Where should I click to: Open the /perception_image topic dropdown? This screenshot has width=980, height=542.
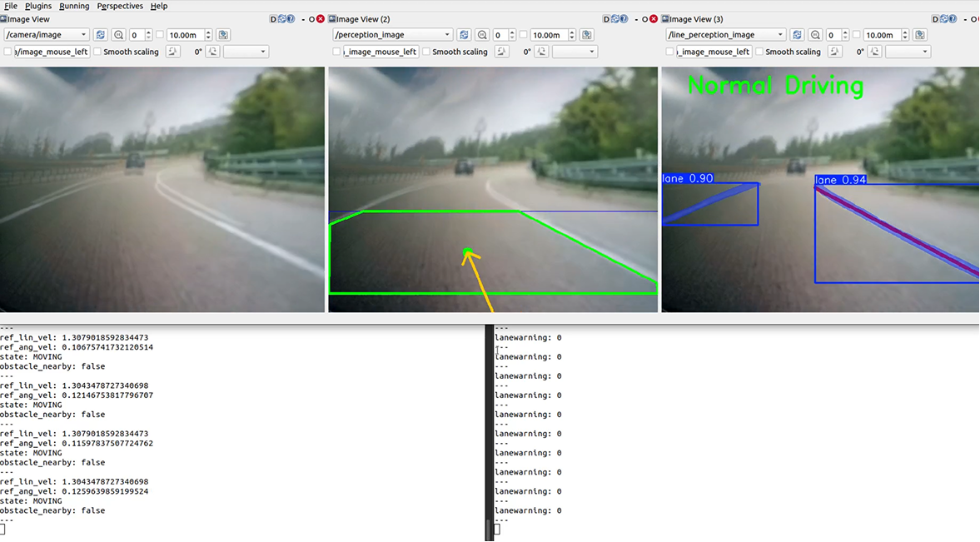(392, 35)
